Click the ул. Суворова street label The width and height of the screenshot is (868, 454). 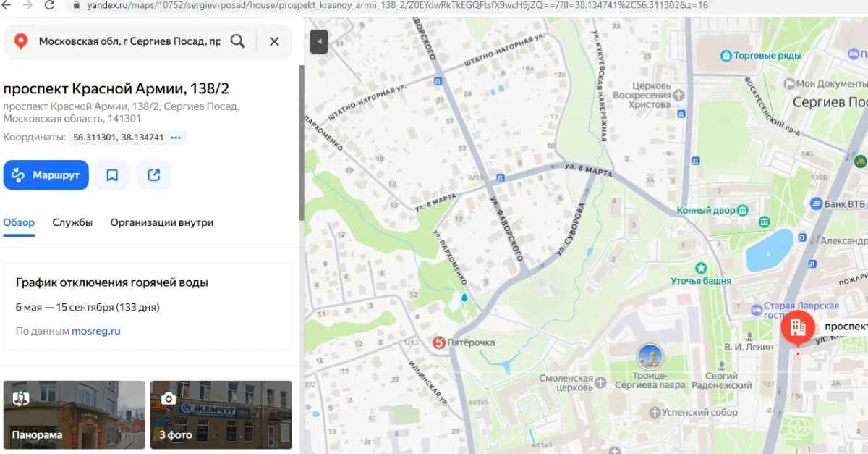571,230
